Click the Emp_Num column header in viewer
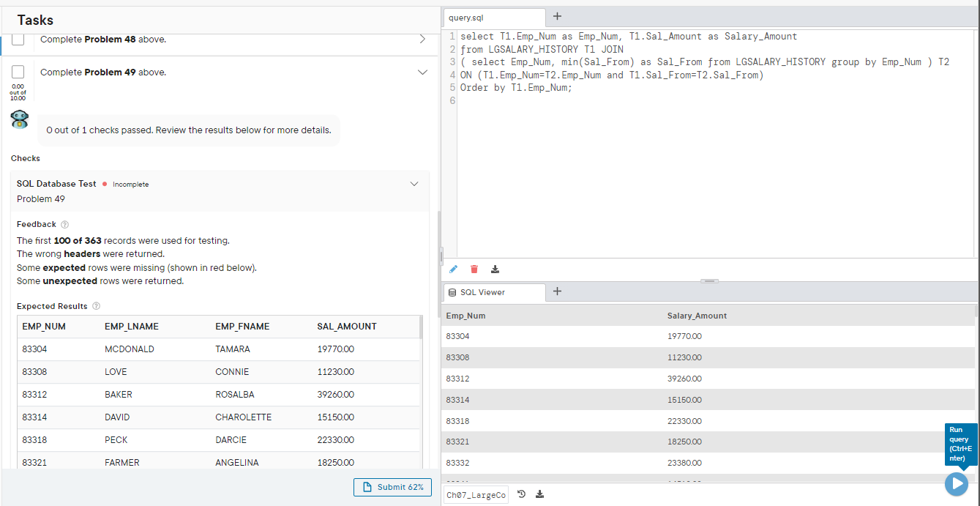980x506 pixels. pyautogui.click(x=465, y=316)
